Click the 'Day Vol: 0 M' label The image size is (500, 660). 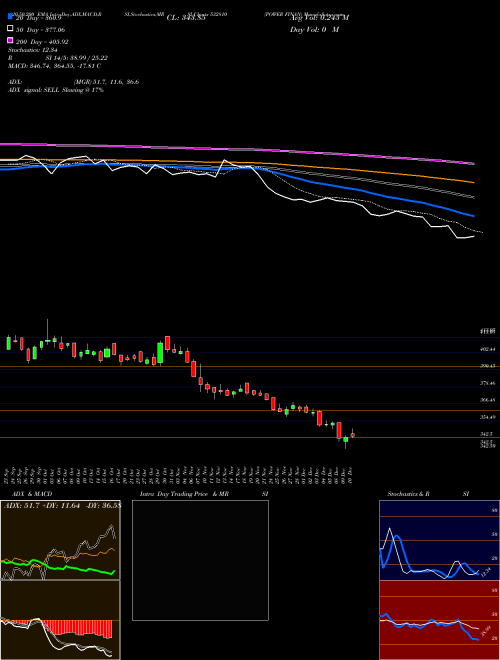pyautogui.click(x=314, y=29)
